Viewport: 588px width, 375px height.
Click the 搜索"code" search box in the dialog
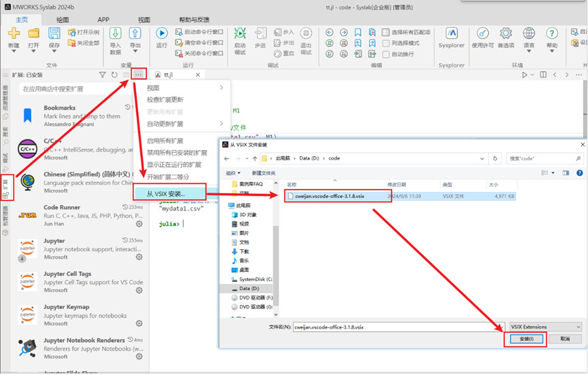click(544, 158)
